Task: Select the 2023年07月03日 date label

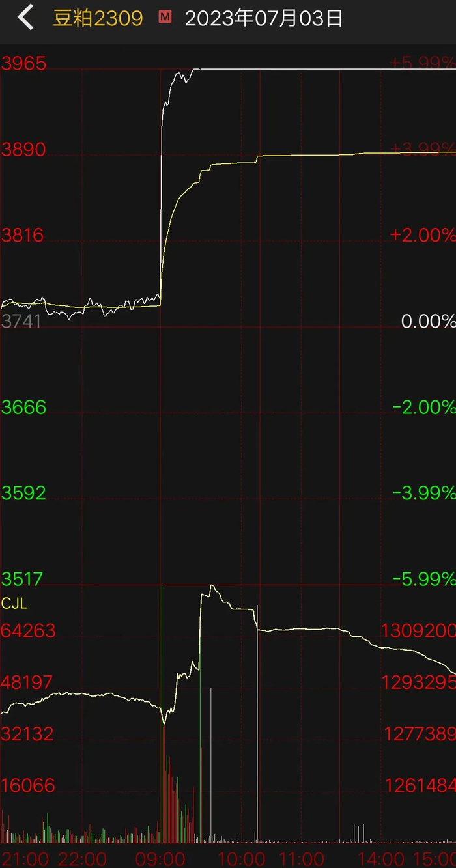Action: coord(264,18)
